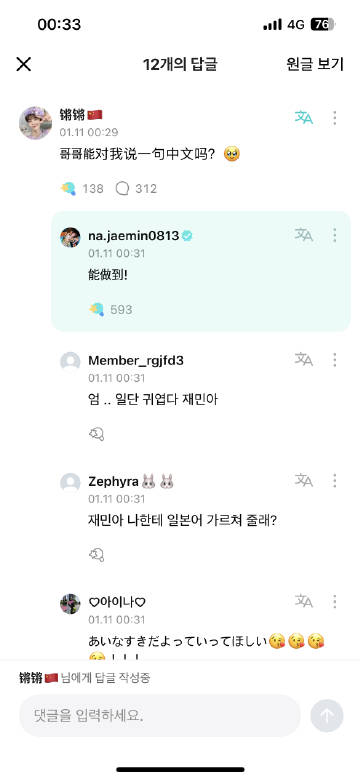The image size is (360, 779).
Task: Translate na.jaemin0813's reply
Action: pos(303,235)
